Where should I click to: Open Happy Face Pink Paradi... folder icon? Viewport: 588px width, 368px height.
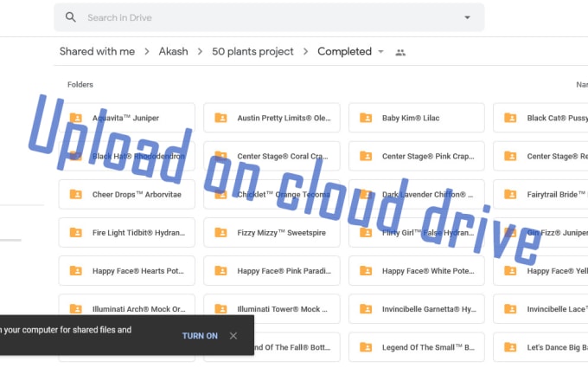coord(220,271)
